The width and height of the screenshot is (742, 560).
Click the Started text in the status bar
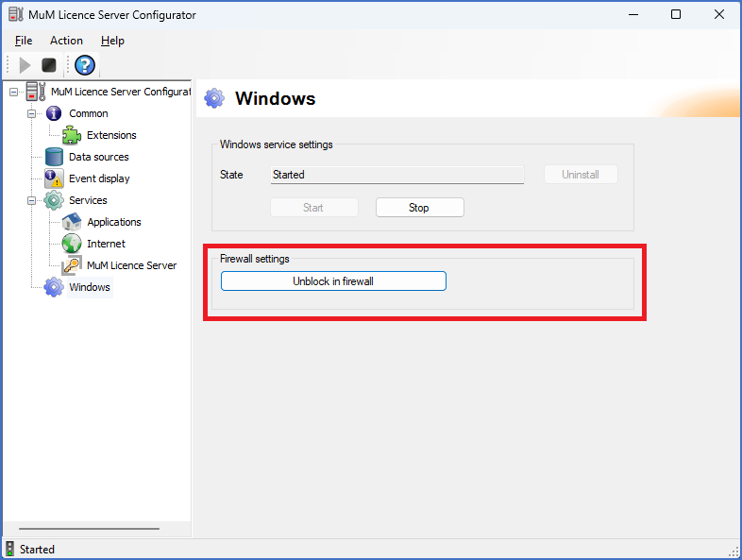[37, 549]
